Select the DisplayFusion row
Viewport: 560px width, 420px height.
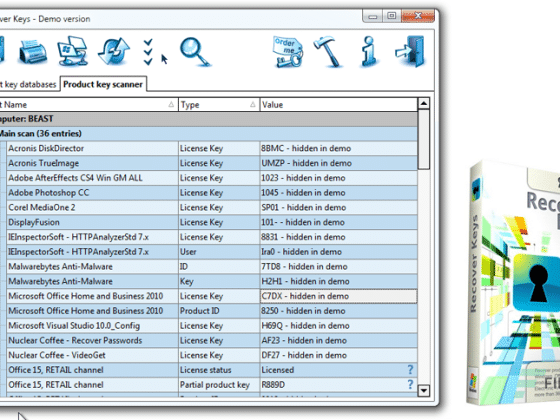click(x=212, y=222)
